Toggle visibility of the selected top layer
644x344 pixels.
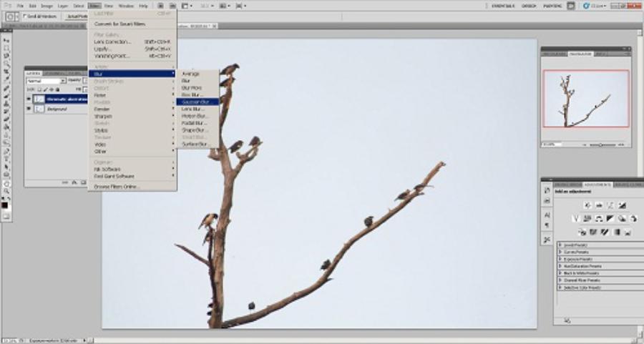pyautogui.click(x=29, y=99)
